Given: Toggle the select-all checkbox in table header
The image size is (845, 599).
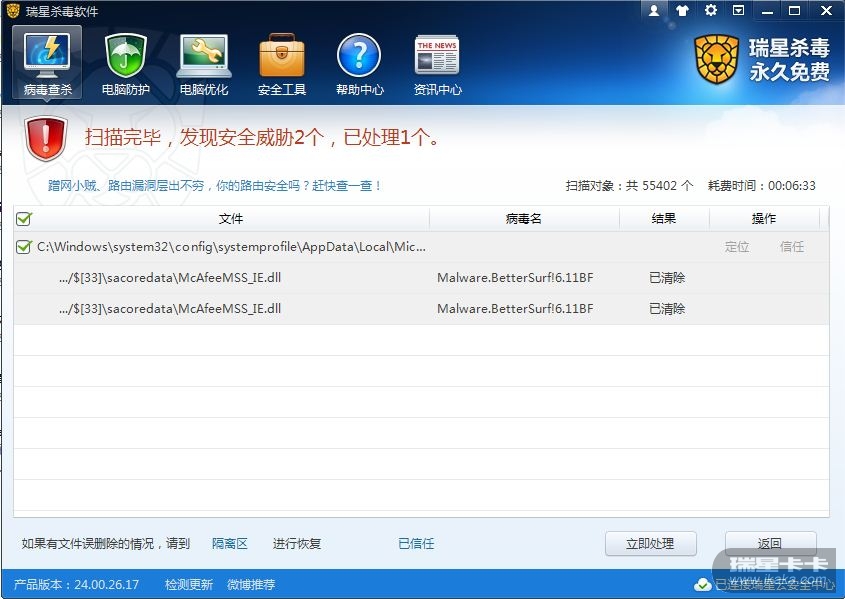Looking at the screenshot, I should pos(24,219).
